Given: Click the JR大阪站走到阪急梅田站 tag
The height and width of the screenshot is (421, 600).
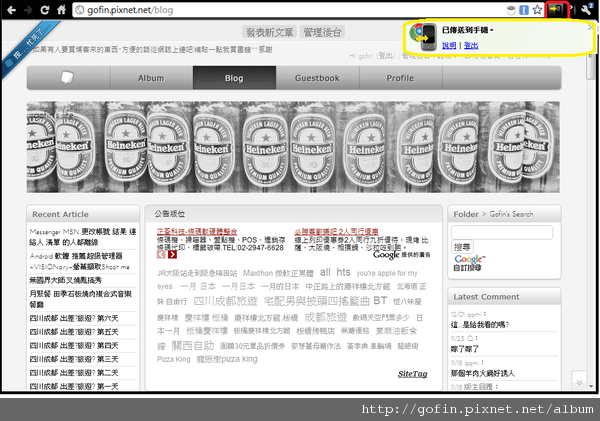Looking at the screenshot, I should pos(197,273).
